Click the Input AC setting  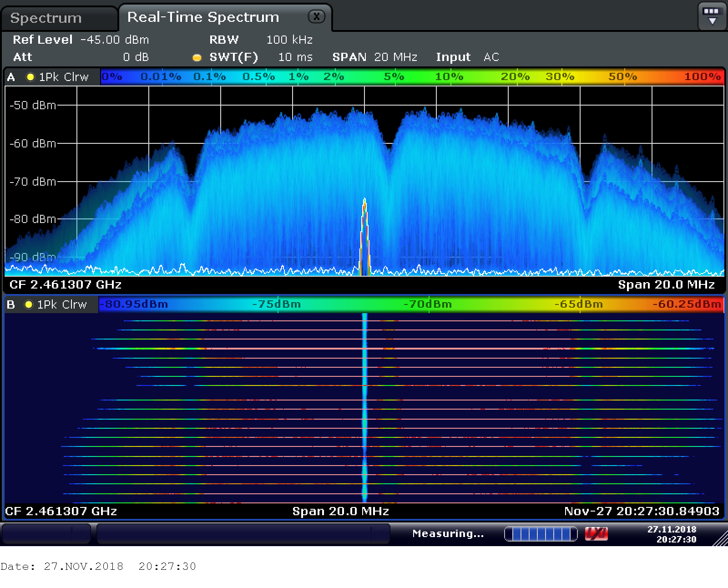coord(468,57)
